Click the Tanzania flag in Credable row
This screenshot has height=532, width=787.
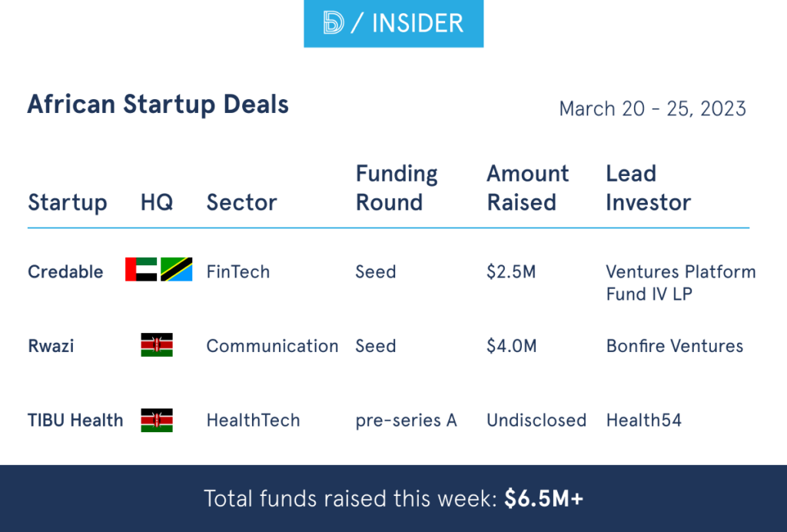point(177,270)
